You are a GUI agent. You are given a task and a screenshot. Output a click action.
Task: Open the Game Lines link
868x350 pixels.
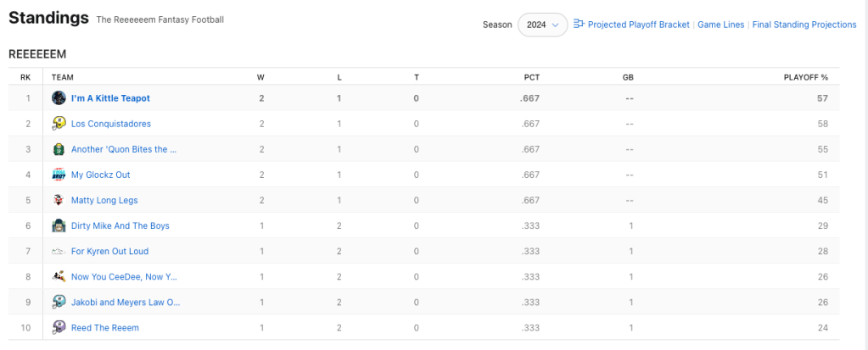coord(720,25)
